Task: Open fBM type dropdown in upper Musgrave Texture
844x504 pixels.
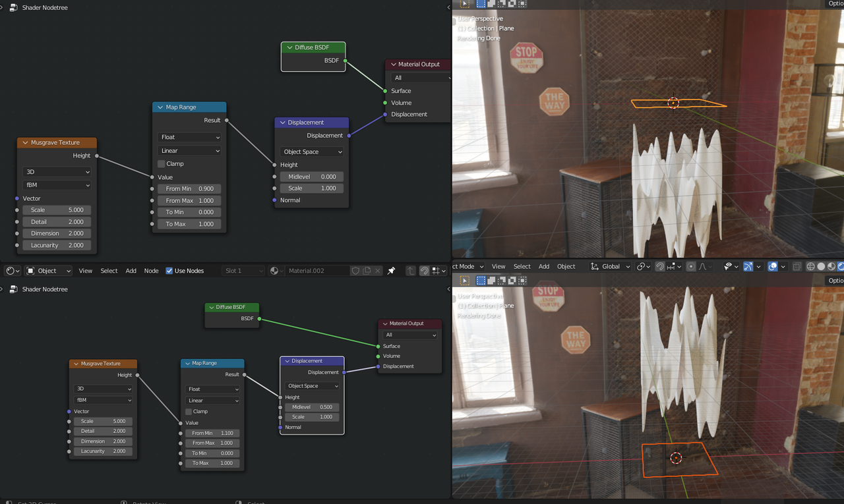Action: point(57,185)
